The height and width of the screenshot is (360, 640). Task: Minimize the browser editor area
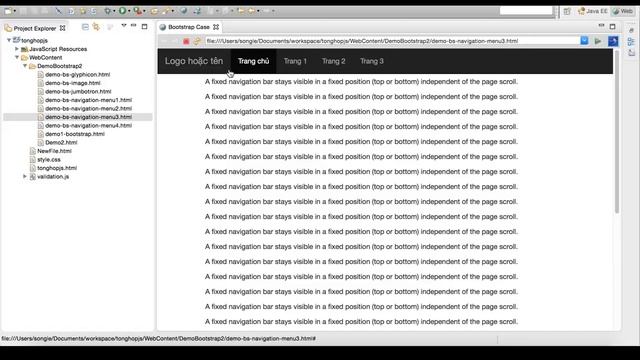tap(601, 26)
